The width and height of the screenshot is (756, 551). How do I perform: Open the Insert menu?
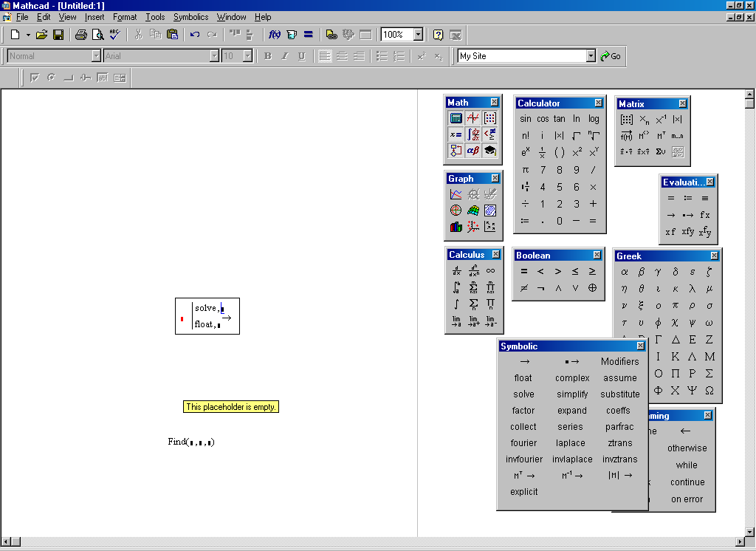tap(94, 17)
